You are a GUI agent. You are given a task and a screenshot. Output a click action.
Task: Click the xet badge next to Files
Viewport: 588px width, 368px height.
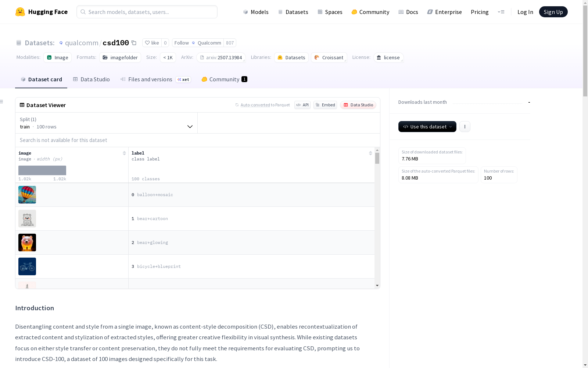coord(183,79)
